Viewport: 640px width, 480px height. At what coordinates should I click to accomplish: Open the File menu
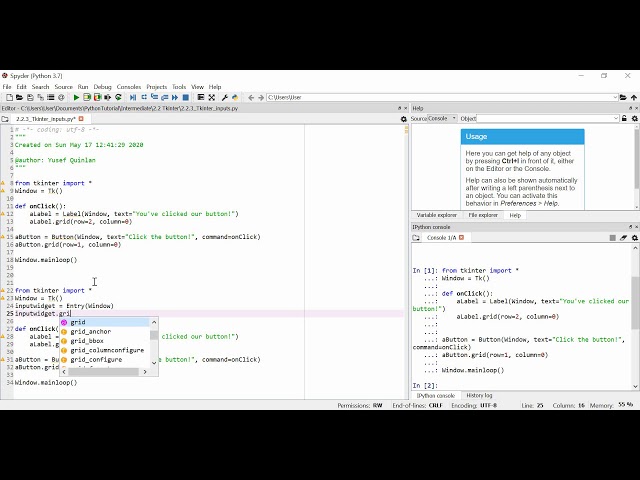7,87
